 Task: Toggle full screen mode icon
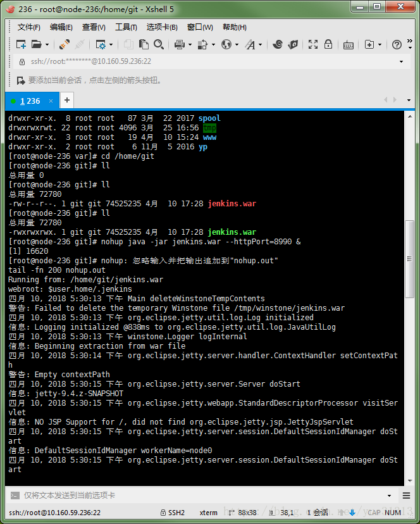tap(313, 44)
